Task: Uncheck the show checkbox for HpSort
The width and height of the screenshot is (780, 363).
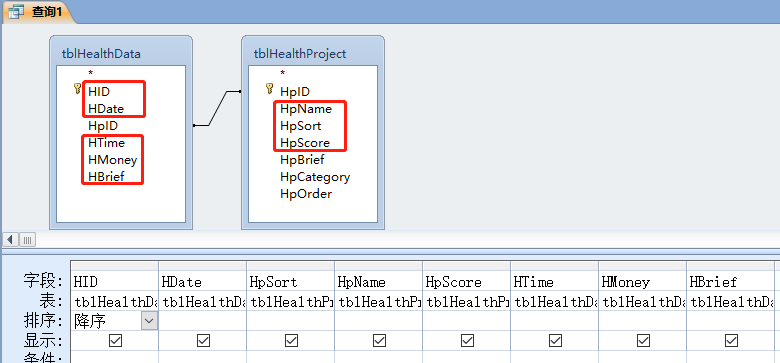Action: coord(291,341)
